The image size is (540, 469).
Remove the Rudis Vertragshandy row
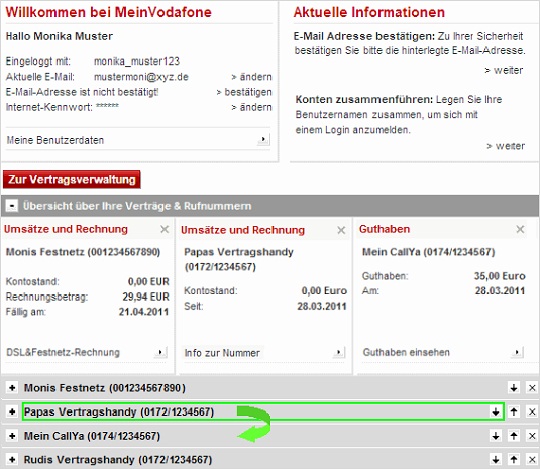pos(532,459)
